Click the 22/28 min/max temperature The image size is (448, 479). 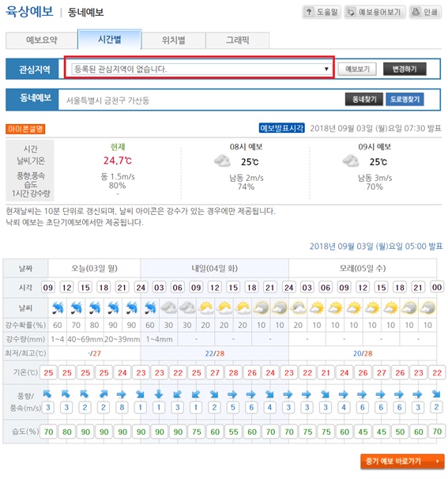tap(215, 353)
